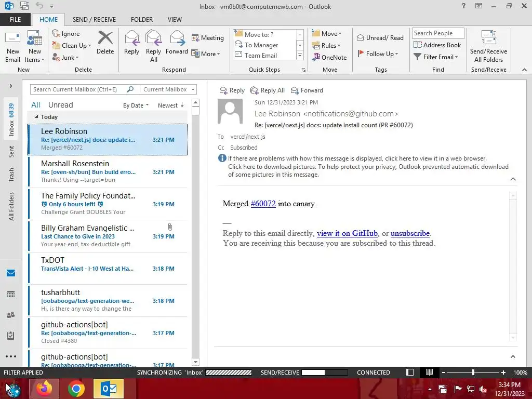Click the Search People field

click(x=438, y=33)
